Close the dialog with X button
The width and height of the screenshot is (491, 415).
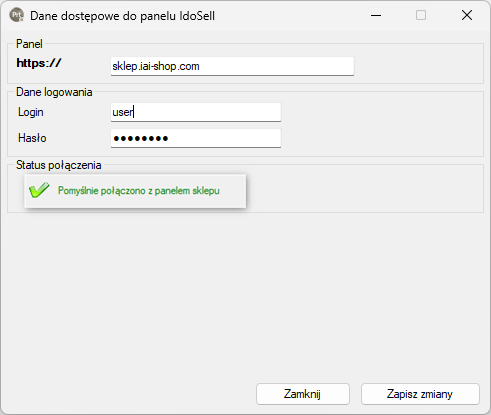[x=467, y=15]
